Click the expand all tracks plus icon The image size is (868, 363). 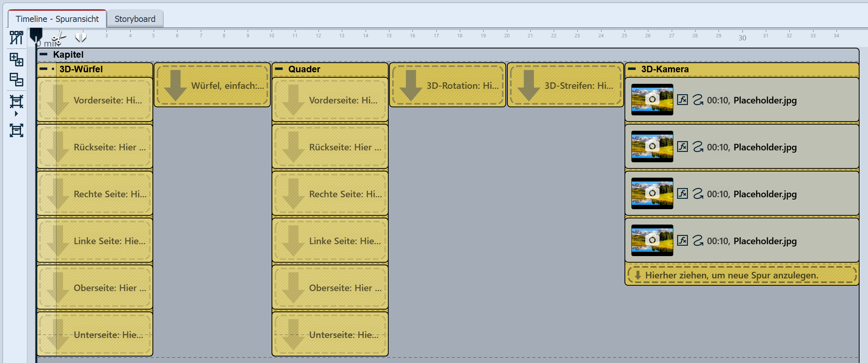tap(16, 60)
